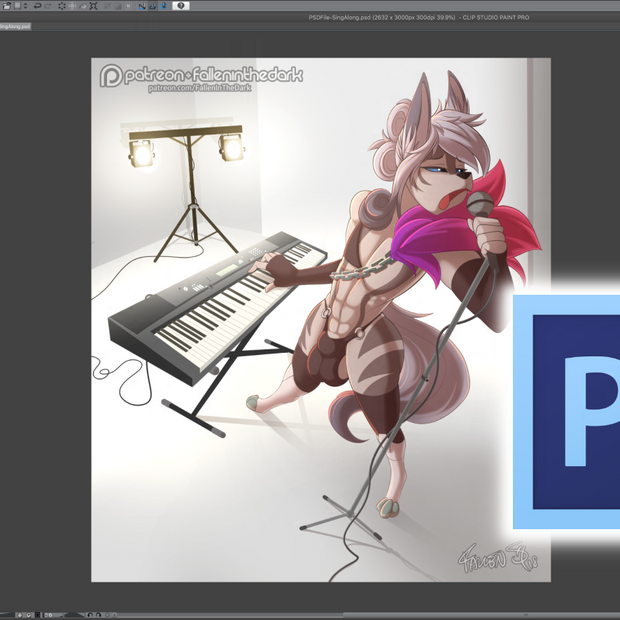Click the rotate-left icon in bottom bar
The width and height of the screenshot is (620, 620).
click(90, 615)
